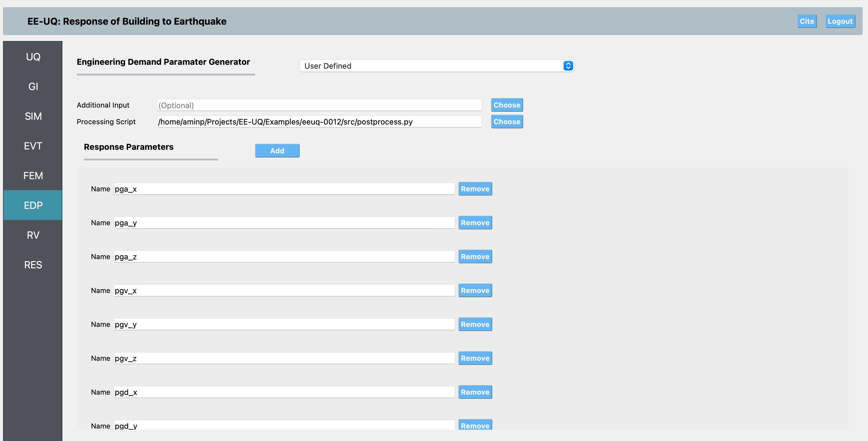Open the RES results tab
The height and width of the screenshot is (441, 868).
(33, 265)
